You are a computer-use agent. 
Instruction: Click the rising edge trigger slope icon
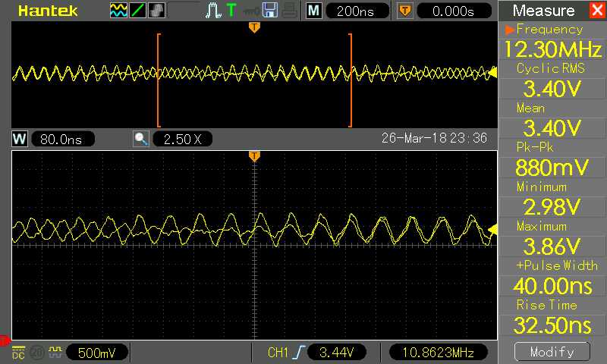(298, 353)
